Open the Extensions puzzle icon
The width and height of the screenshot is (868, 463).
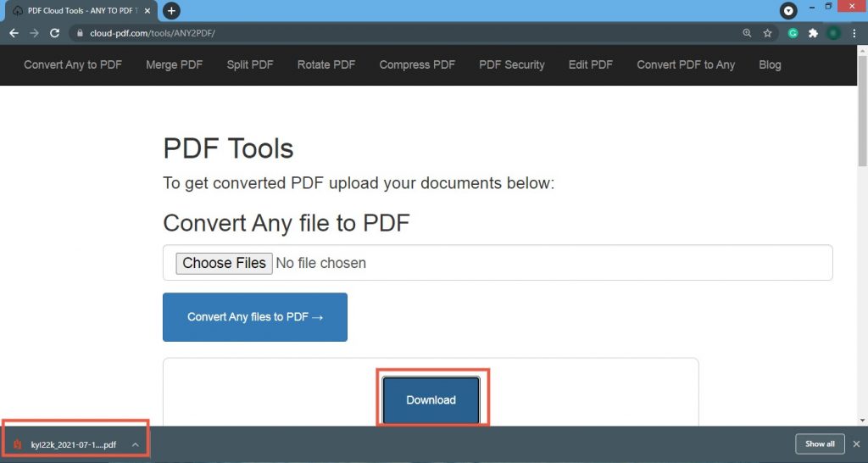click(813, 33)
